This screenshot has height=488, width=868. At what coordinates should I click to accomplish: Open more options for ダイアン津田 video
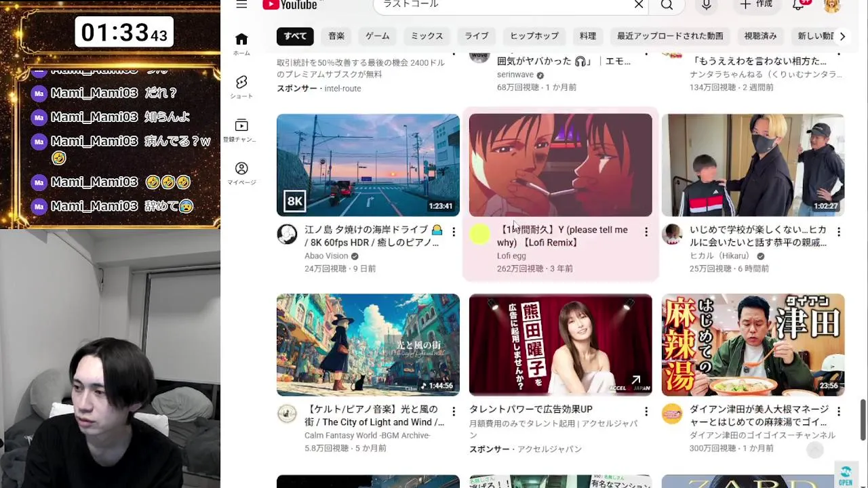click(839, 411)
